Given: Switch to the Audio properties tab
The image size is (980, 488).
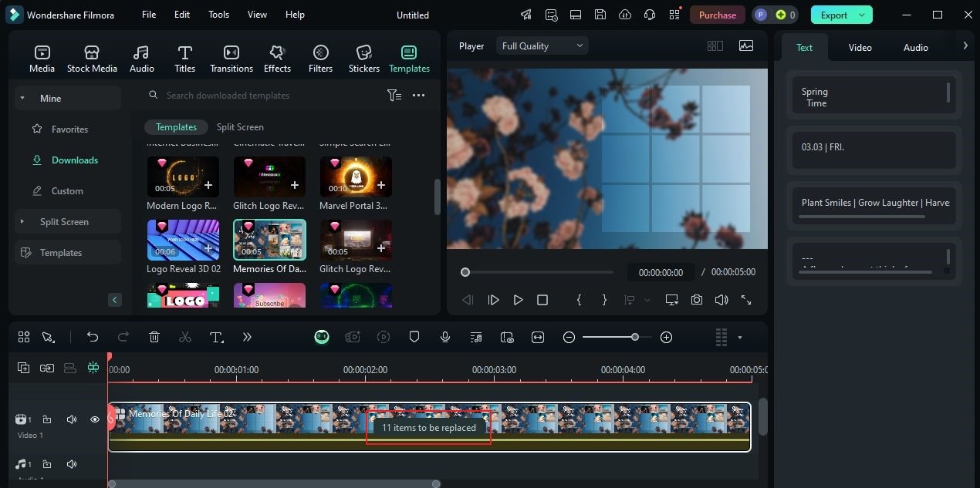Looking at the screenshot, I should point(916,48).
